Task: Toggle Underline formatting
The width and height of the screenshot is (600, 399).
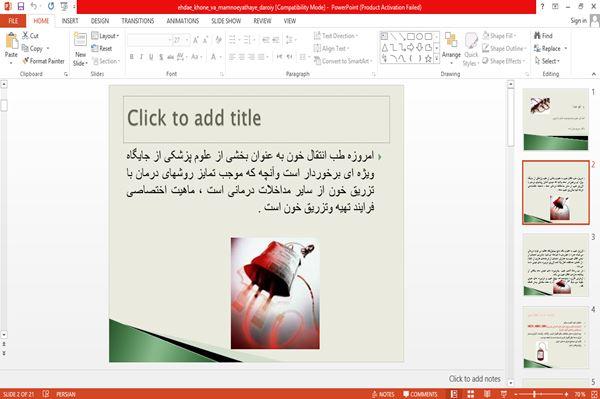Action: [151, 57]
